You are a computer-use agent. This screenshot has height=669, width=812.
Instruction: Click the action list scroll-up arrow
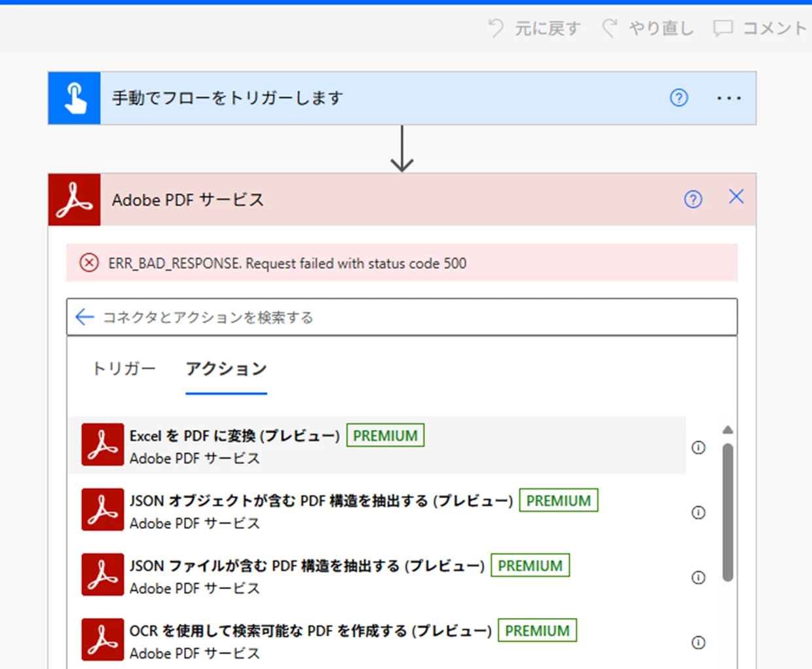728,430
